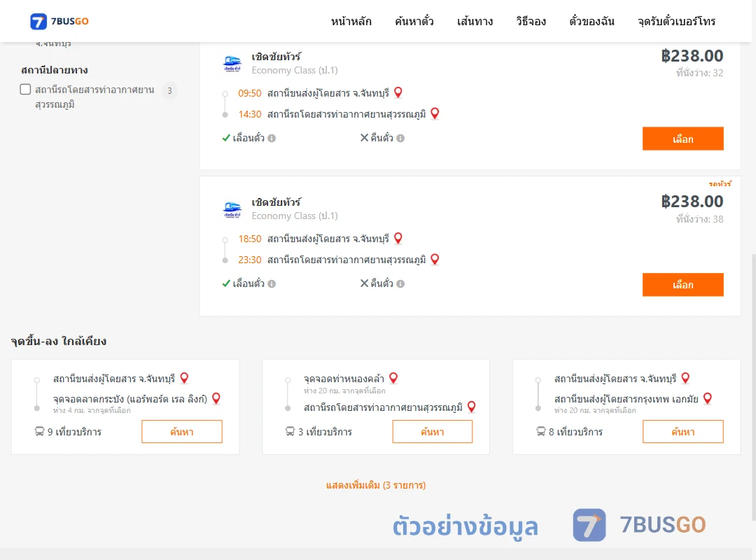Click the 23:30 arrival time

coord(250,260)
